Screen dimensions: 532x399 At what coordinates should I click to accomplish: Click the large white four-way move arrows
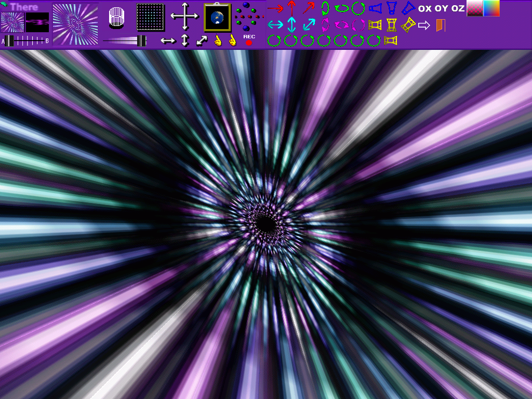click(184, 16)
